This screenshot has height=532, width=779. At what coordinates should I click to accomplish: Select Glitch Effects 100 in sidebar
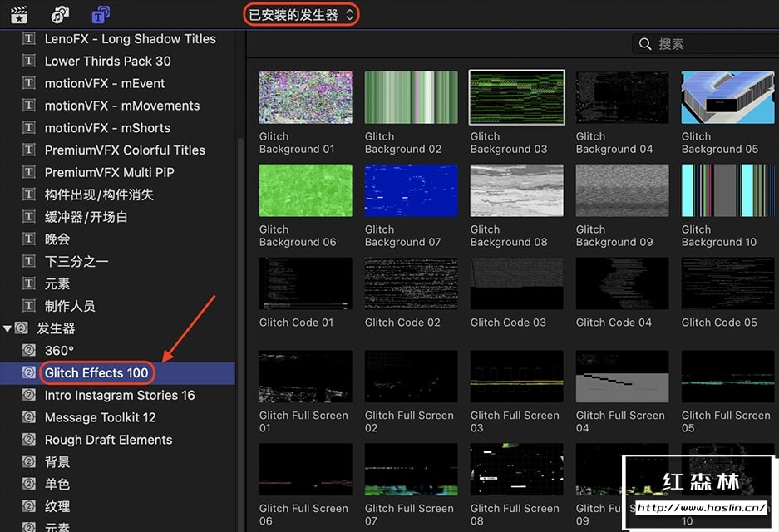click(x=96, y=373)
